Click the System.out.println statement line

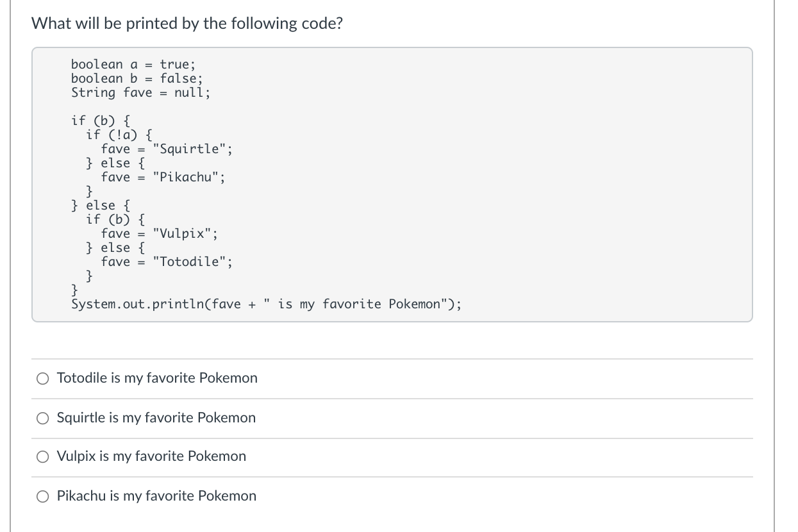click(265, 304)
